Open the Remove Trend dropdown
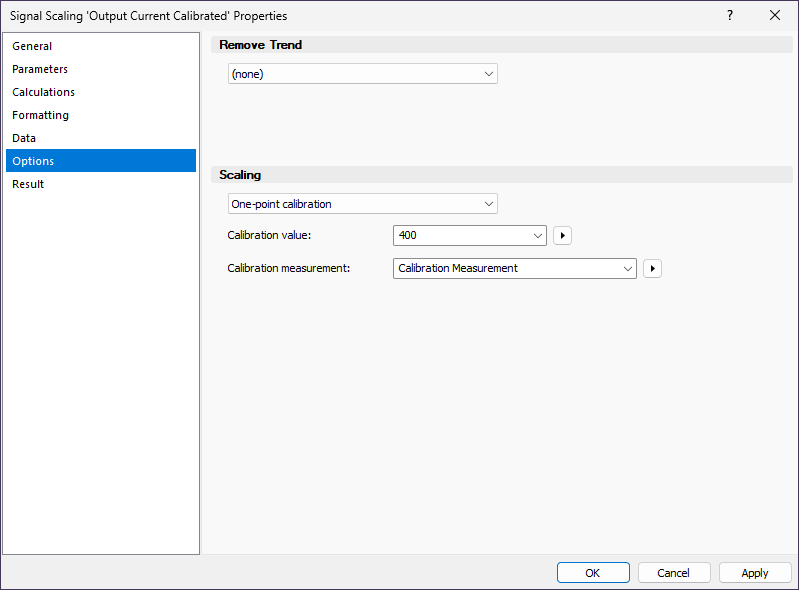The image size is (799, 590). pos(362,74)
